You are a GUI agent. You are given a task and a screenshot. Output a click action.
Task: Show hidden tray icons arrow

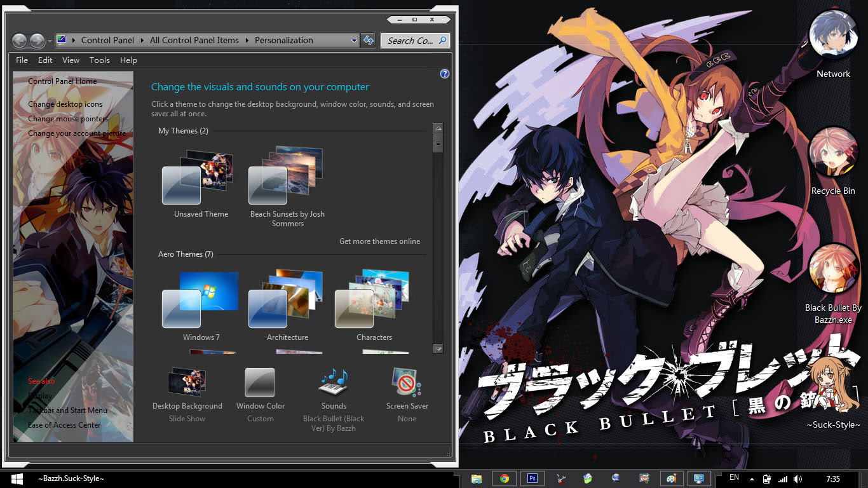[x=752, y=479]
